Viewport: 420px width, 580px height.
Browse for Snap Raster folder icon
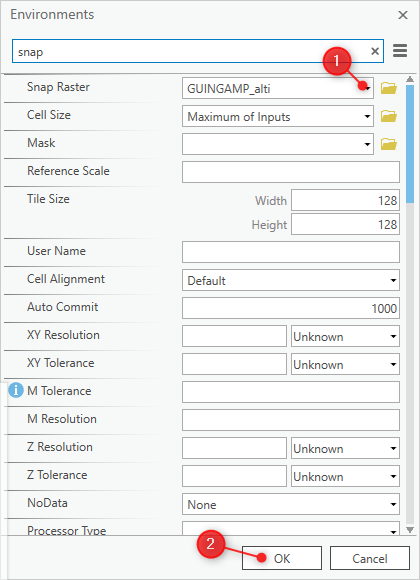pyautogui.click(x=389, y=88)
